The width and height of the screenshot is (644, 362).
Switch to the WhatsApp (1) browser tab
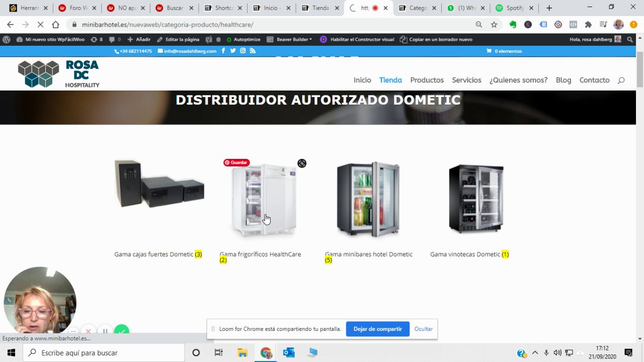coord(466,8)
